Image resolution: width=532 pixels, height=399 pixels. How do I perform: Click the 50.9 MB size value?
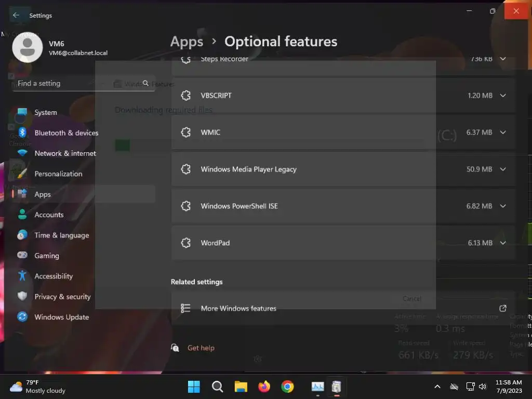(x=479, y=169)
